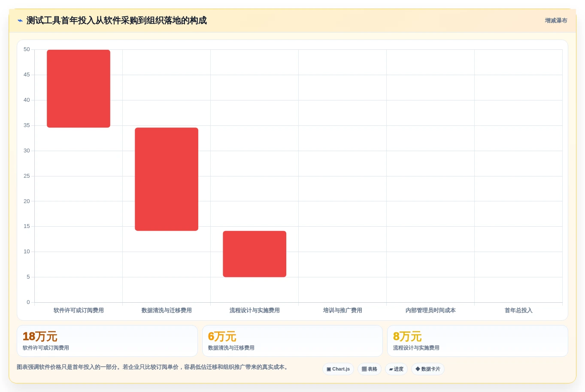Select the 表格 tag chip
The width and height of the screenshot is (585, 392).
370,369
